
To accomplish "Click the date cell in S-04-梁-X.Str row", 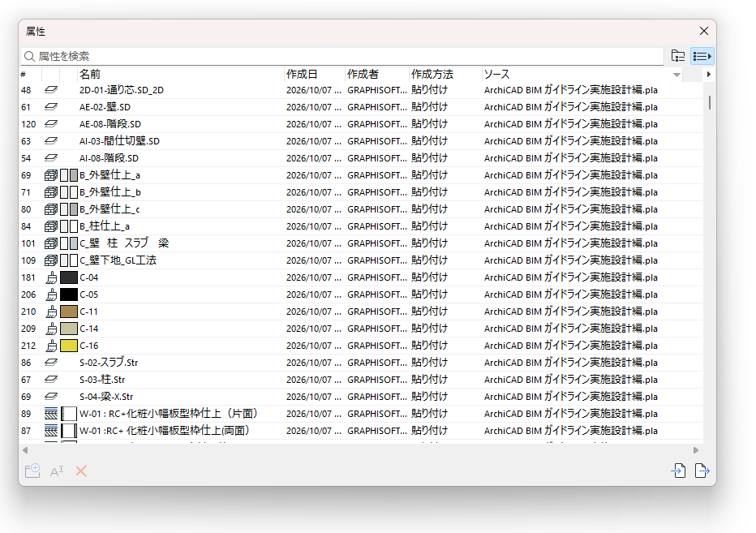I will [x=313, y=397].
